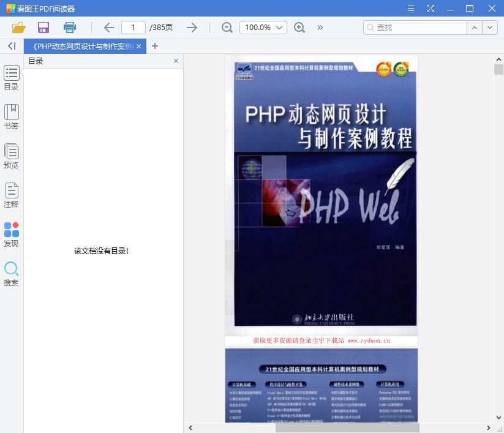504x433 pixels.
Task: Click the vertical scrollbar down arrow
Action: pos(498,418)
